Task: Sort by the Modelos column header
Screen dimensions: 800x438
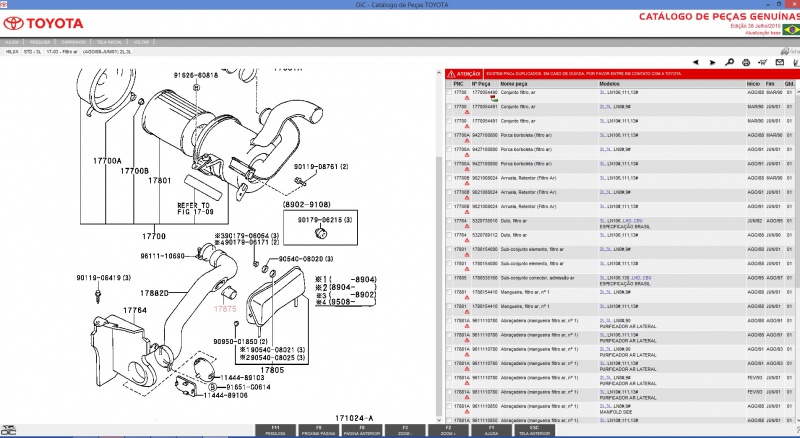Action: tap(610, 84)
